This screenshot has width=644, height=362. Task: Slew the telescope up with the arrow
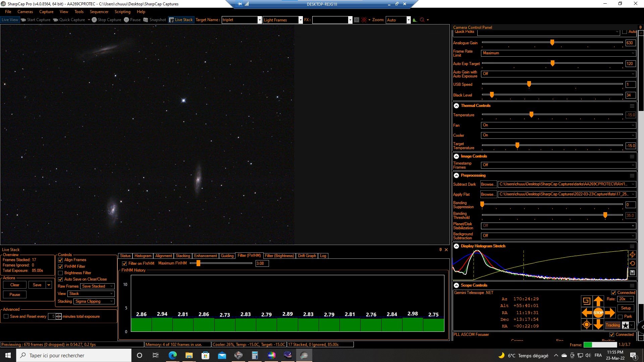point(598,301)
